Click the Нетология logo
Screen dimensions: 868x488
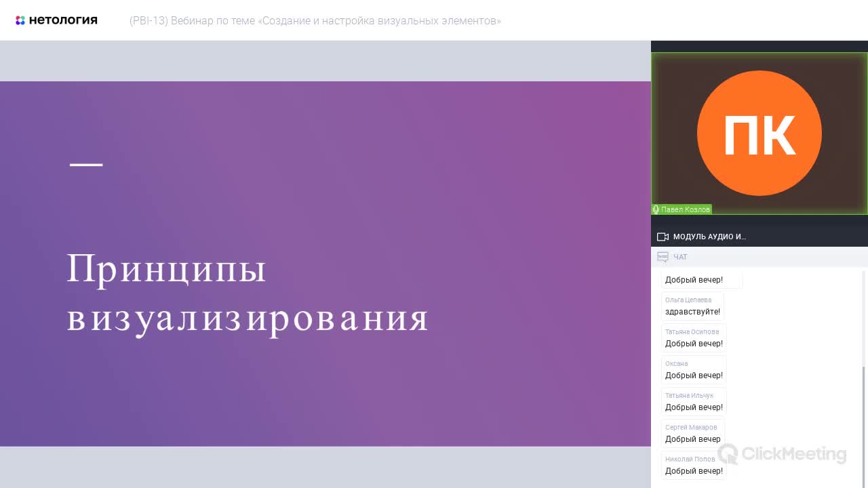[x=57, y=20]
